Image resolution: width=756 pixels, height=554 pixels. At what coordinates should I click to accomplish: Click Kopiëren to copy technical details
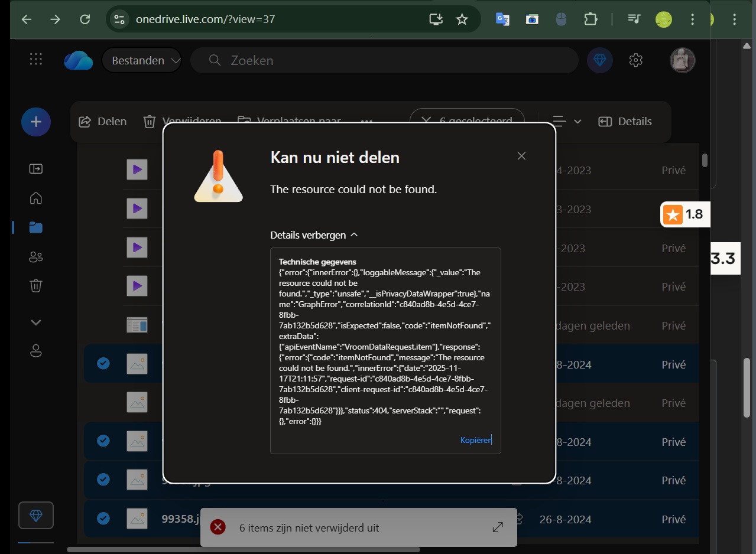476,440
